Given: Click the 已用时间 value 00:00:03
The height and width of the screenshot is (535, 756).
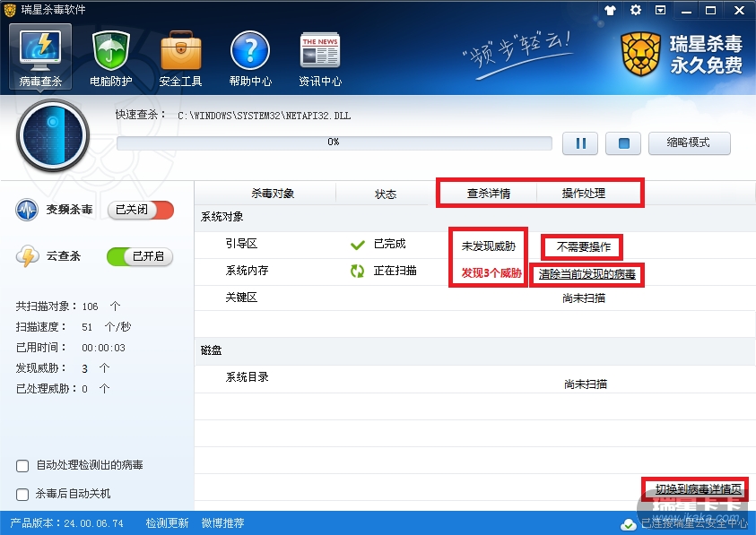Looking at the screenshot, I should (x=103, y=348).
